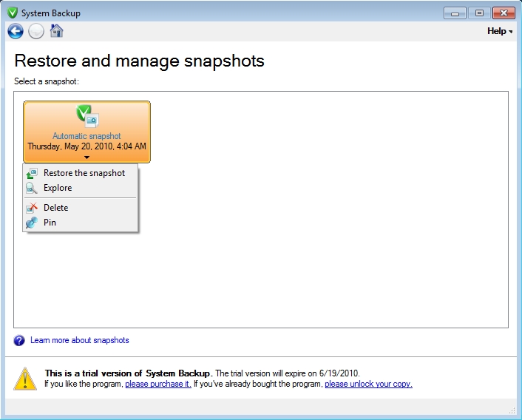Minimize the System Backup window
522x420 pixels.
point(455,13)
